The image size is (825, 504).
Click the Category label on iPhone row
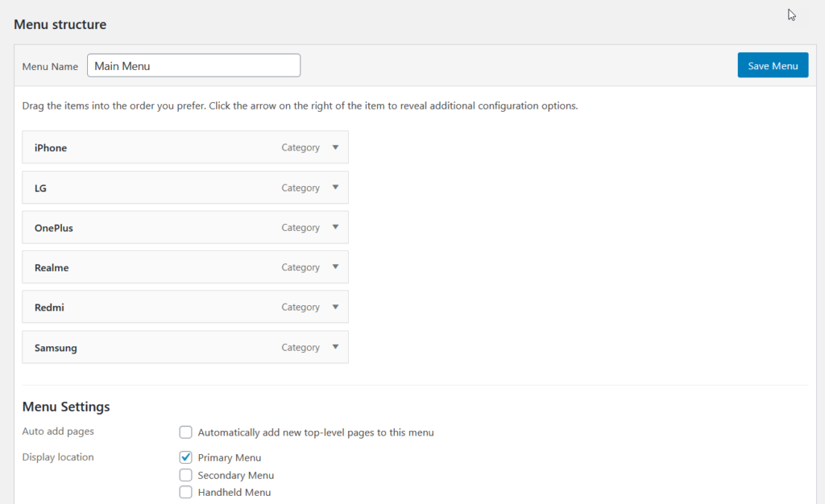pyautogui.click(x=301, y=147)
